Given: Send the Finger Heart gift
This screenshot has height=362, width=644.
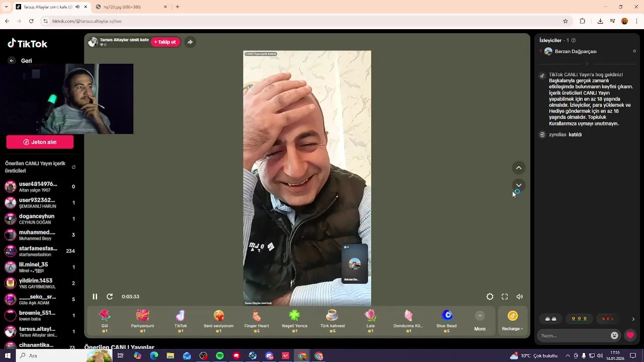Looking at the screenshot, I should (257, 320).
